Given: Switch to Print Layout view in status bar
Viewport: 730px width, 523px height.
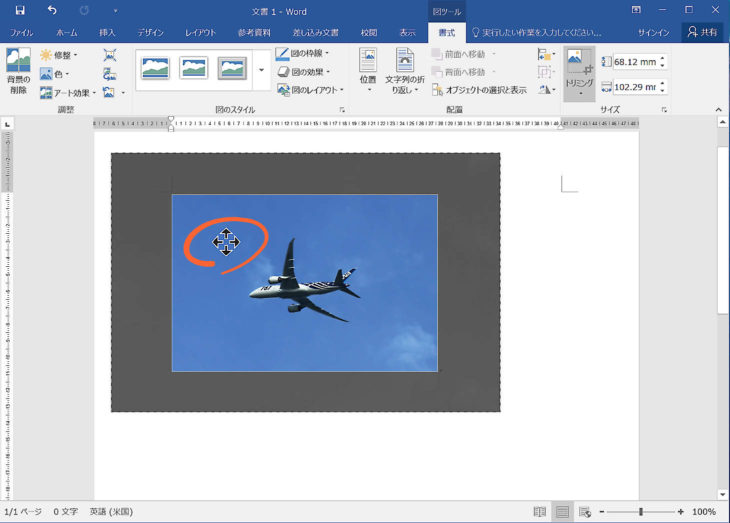Looking at the screenshot, I should [563, 512].
